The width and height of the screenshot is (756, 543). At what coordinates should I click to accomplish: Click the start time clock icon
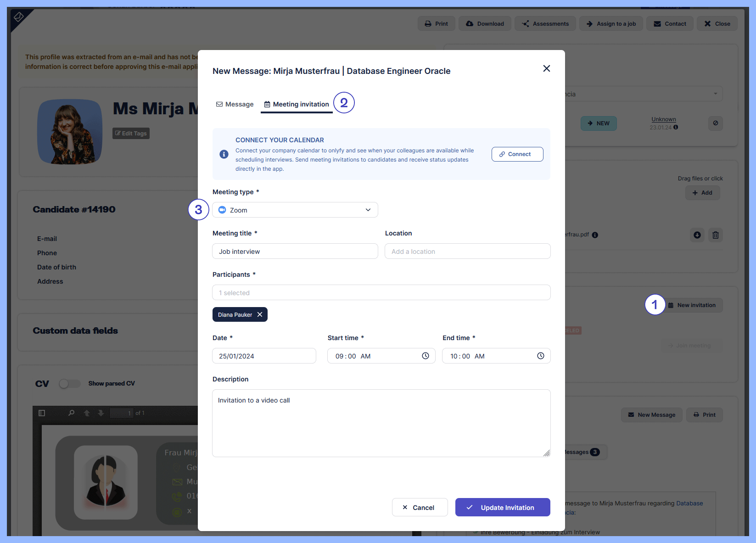[x=426, y=356]
